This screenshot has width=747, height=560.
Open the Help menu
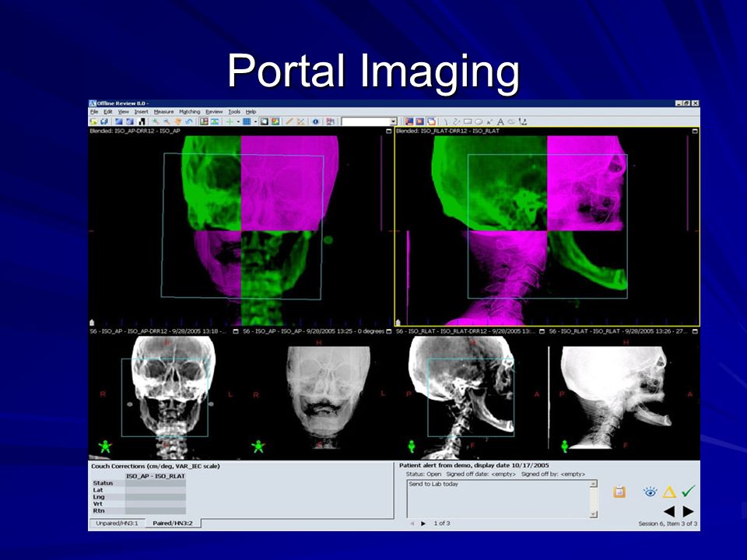[x=251, y=112]
